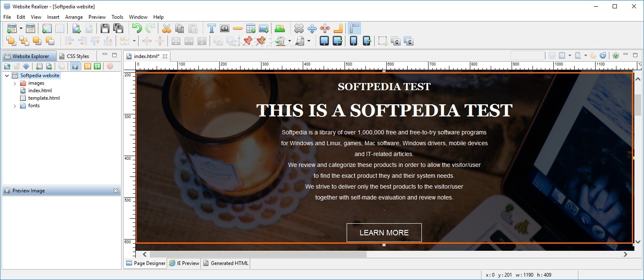Screen dimensions: 644x280
Task: Click the LEARN MORE button on the page
Action: [x=384, y=233]
